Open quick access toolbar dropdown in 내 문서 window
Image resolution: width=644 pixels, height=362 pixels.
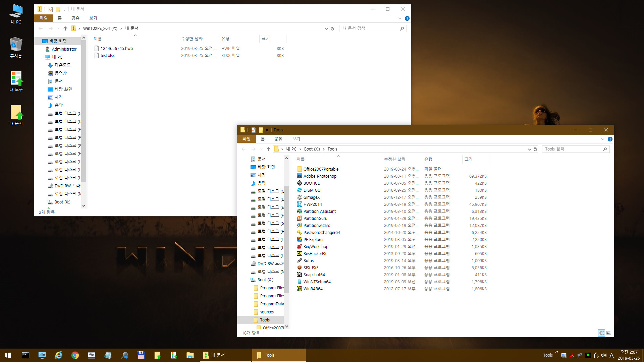(64, 9)
